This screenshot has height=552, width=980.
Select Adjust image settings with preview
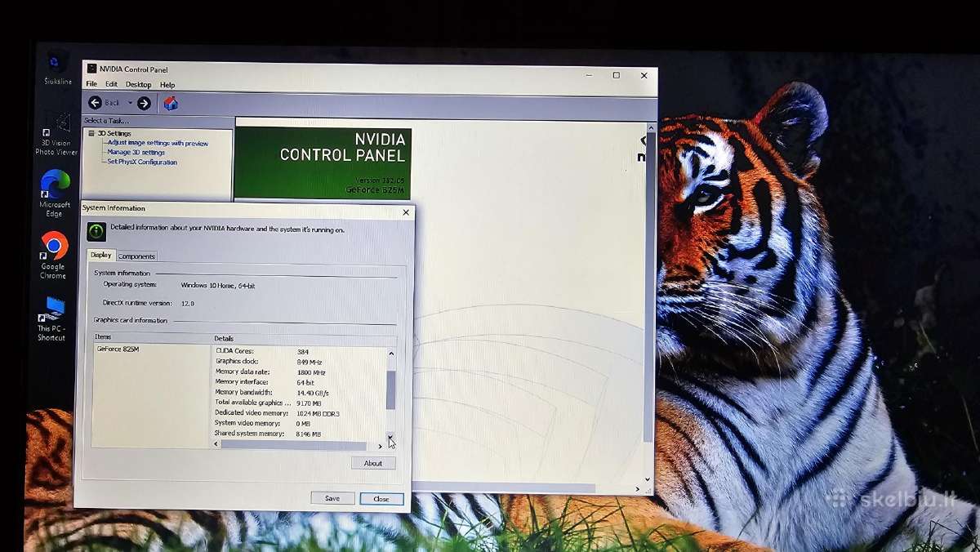point(158,143)
